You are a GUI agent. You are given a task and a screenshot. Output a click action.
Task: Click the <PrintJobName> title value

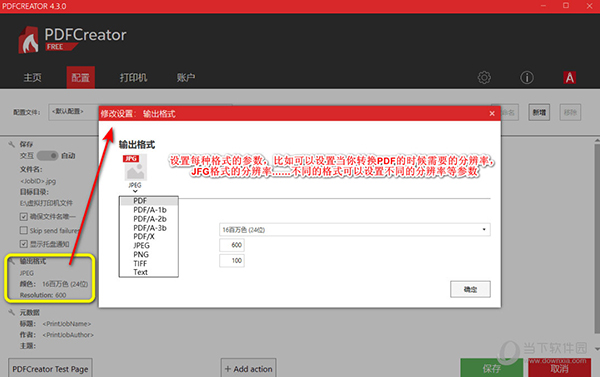click(67, 324)
